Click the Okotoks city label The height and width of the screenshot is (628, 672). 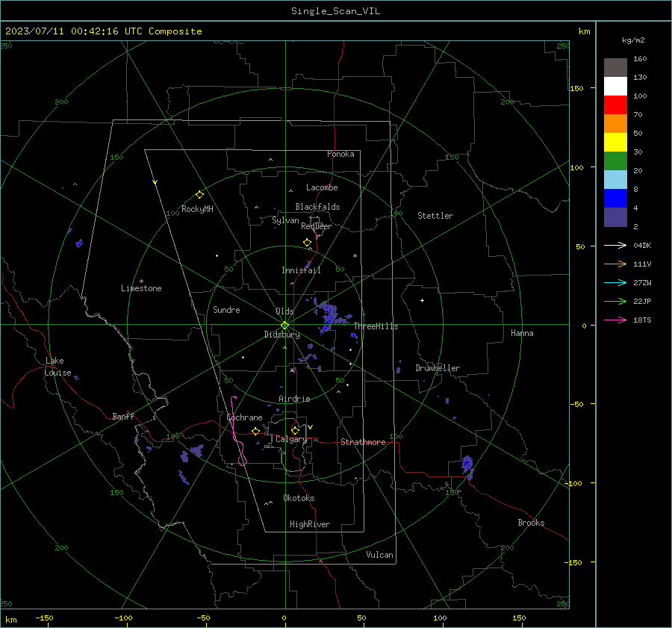point(299,498)
